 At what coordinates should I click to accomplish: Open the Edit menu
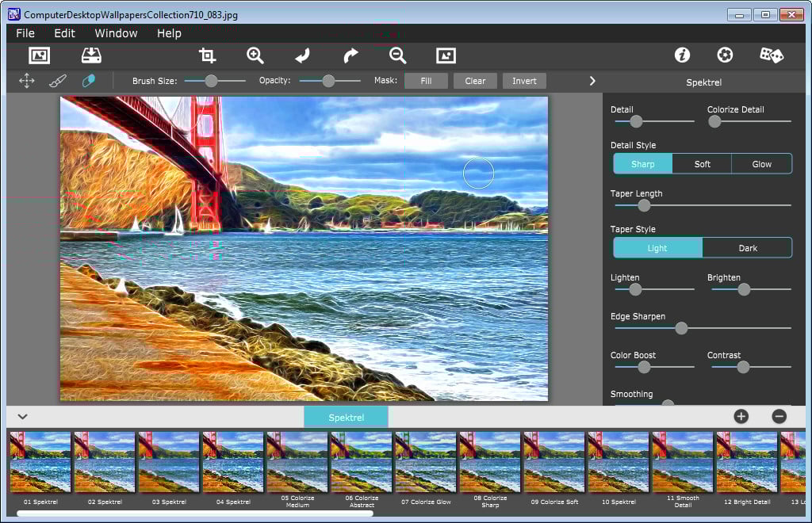point(63,33)
